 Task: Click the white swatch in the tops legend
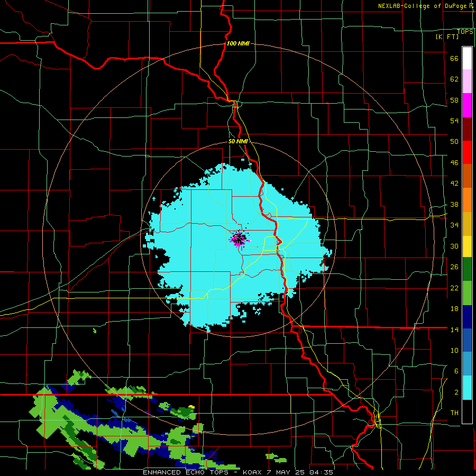[x=467, y=58]
